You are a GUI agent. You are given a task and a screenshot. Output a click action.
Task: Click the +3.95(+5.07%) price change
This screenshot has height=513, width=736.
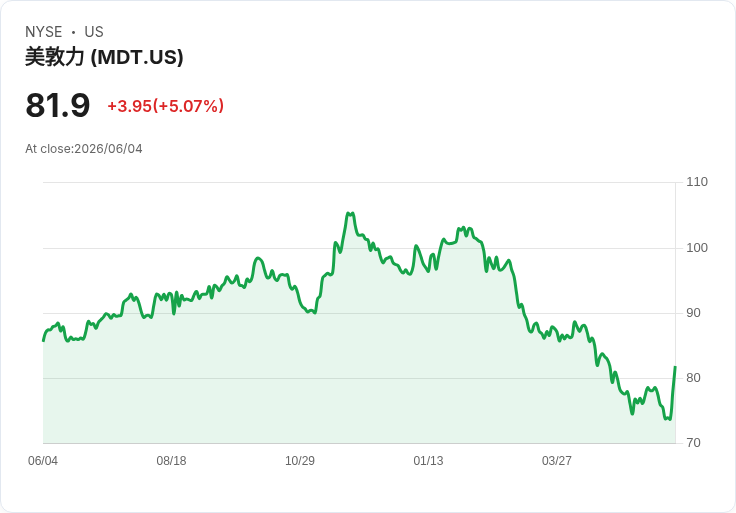pos(166,106)
